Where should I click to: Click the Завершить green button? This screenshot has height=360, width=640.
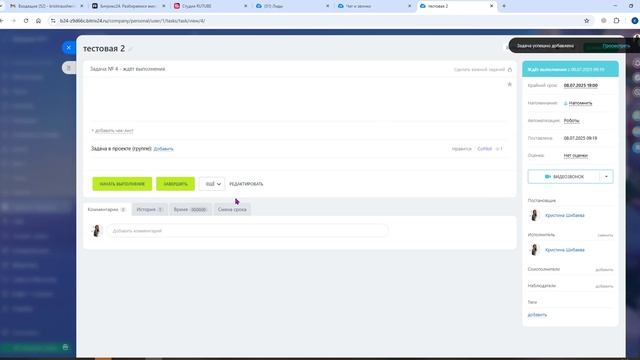(x=176, y=184)
